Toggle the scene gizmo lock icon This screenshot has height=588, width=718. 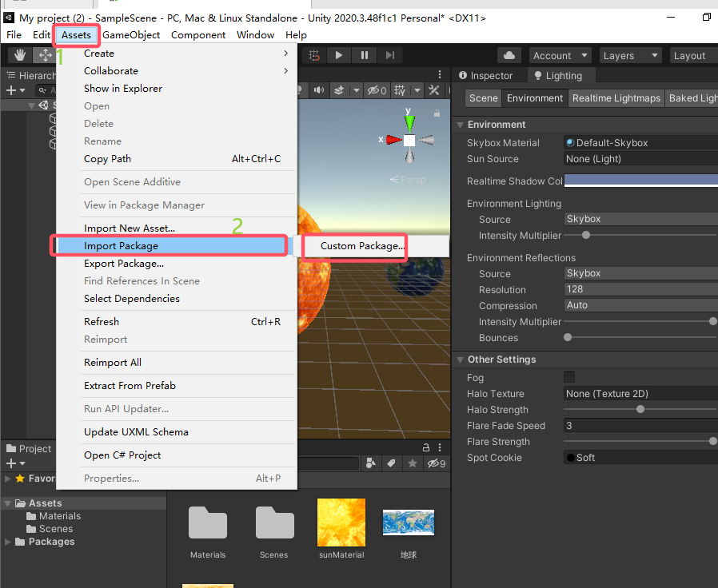click(x=437, y=113)
